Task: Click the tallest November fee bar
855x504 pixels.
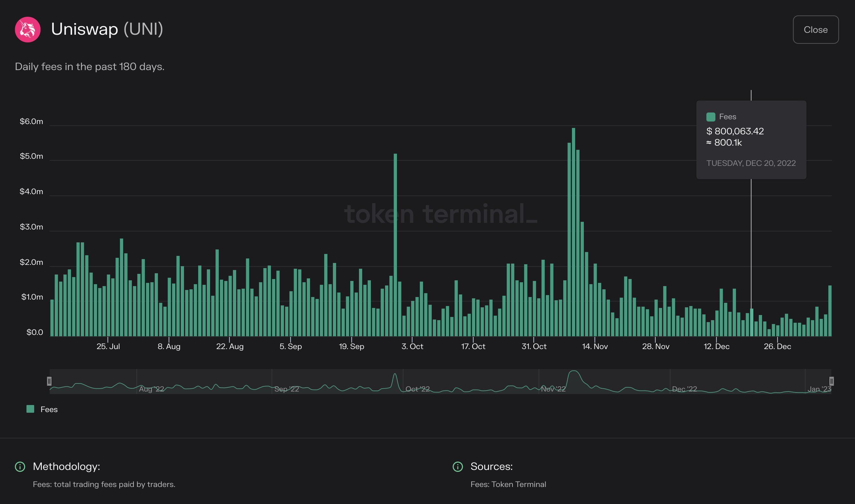Action: [x=574, y=231]
